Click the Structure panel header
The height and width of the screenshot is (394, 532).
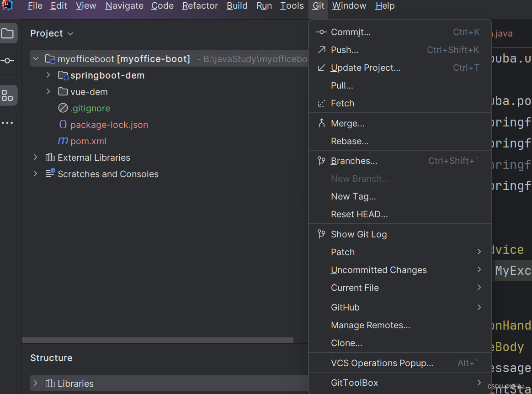click(x=51, y=358)
